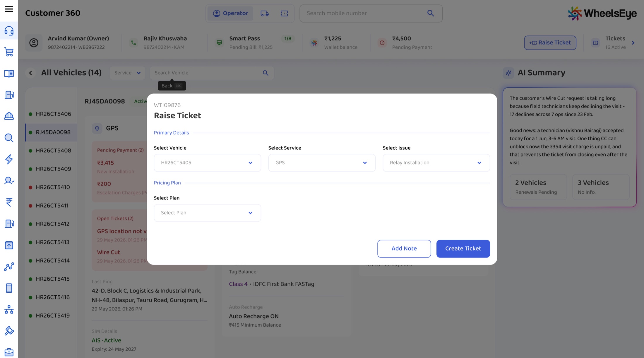Click the phone icon beside Rajiv Khuswaha
Screen dimensions: 644x358
pyautogui.click(x=133, y=43)
